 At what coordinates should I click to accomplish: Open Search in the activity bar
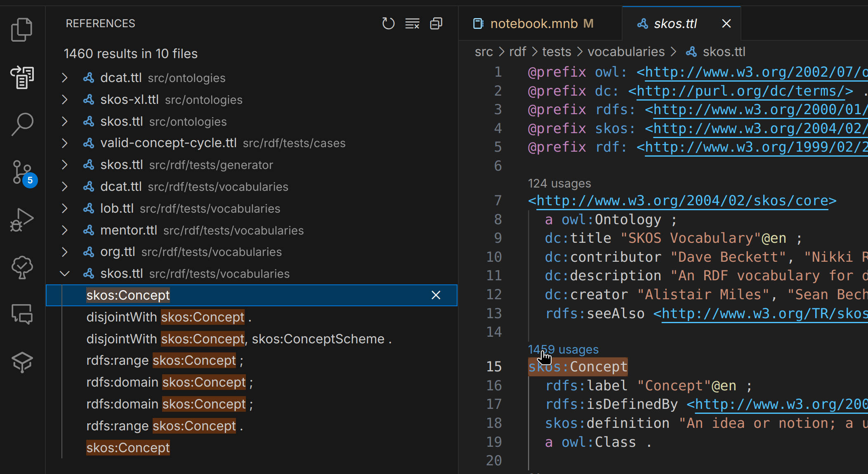21,124
